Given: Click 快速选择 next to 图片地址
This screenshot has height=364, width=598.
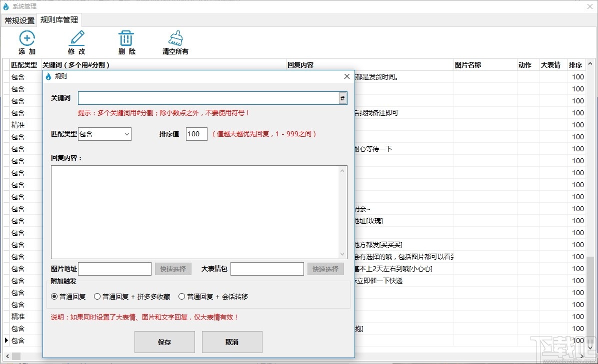Looking at the screenshot, I should click(x=173, y=269).
